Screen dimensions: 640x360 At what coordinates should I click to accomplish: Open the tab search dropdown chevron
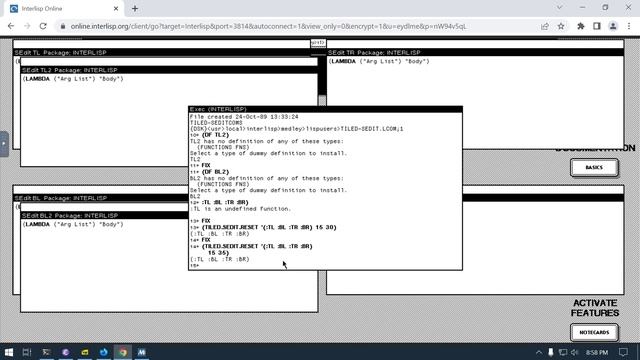(560, 7)
